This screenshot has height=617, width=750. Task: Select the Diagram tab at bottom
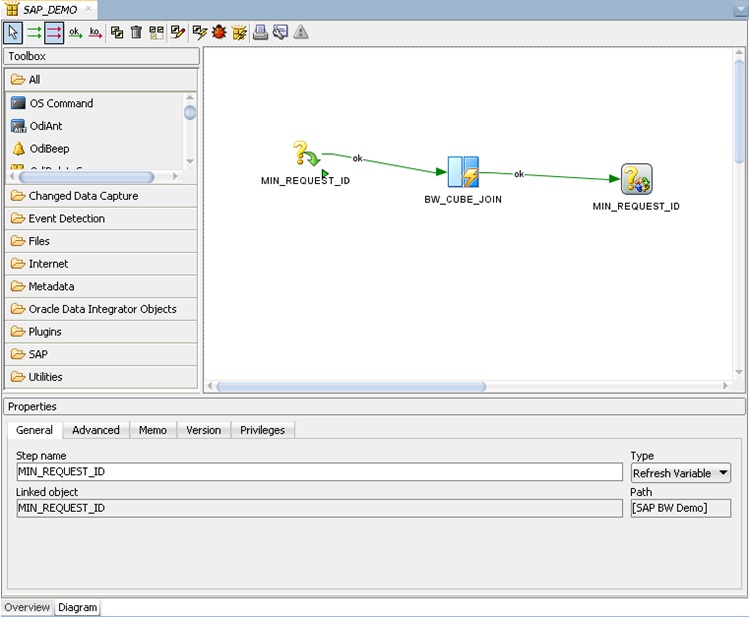coord(77,607)
